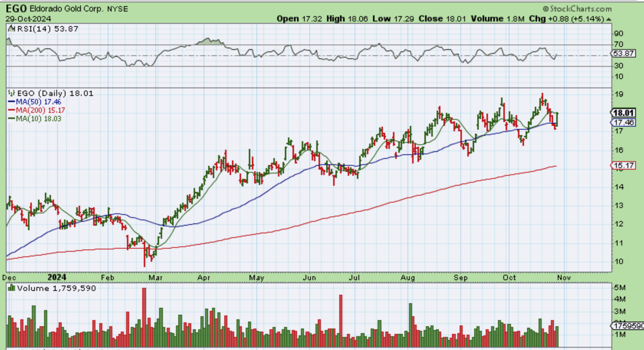Click the blue MA(50) 17.46 legend entry

coord(35,102)
